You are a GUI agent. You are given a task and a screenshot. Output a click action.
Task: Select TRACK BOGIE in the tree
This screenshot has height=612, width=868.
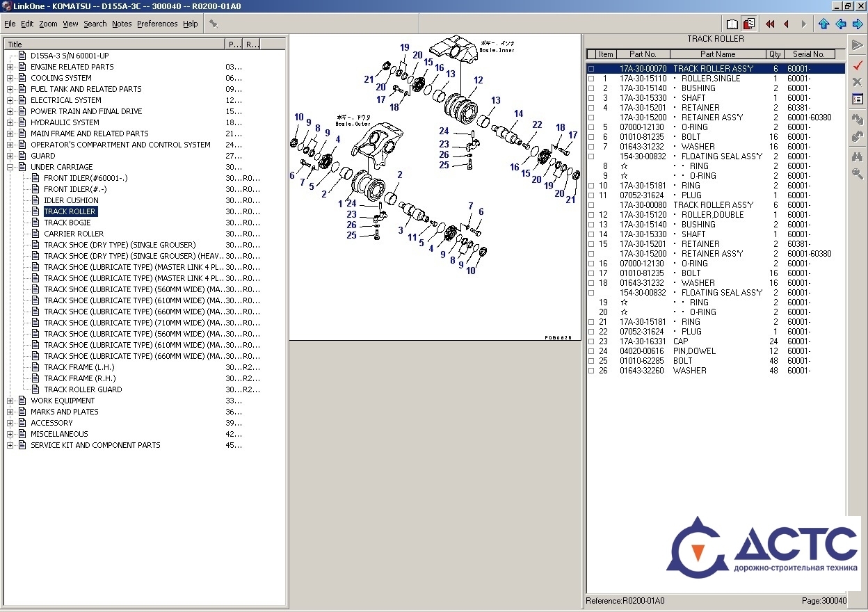(67, 223)
